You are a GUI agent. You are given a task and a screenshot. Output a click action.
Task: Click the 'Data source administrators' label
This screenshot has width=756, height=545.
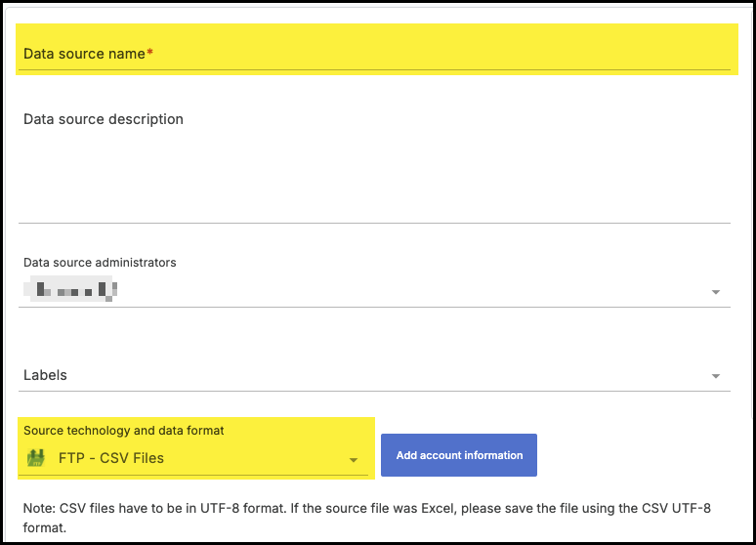coord(100,263)
